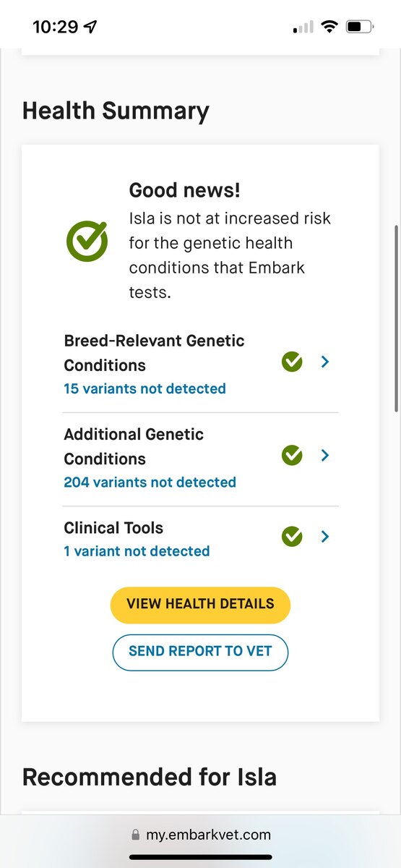Expand Breed-Relevant Genetic Conditions with the chevron
This screenshot has height=868, width=401.
[325, 362]
